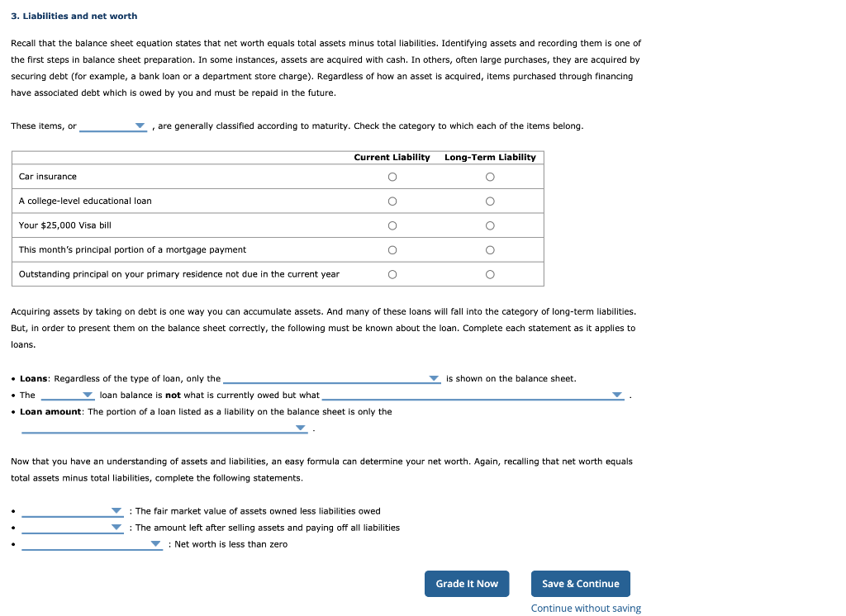Viewport: 846px width, 616px height.
Task: Select Current Liability for this month's mortgage payment
Action: coord(392,249)
